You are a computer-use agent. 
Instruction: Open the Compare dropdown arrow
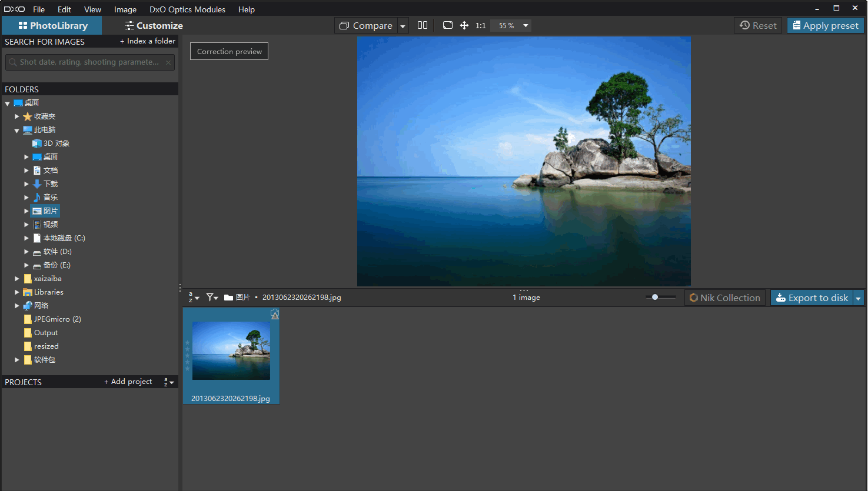coord(403,26)
